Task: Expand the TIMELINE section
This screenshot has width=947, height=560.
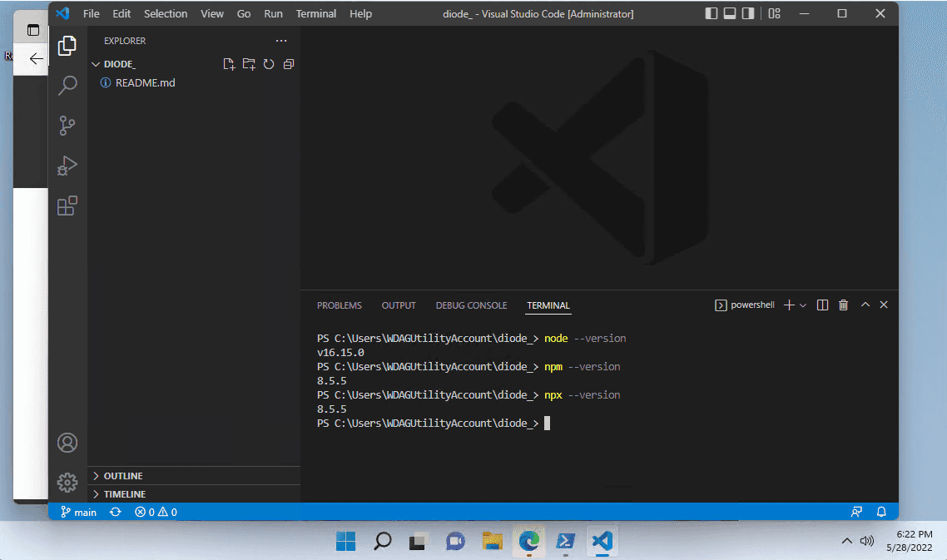Action: click(193, 494)
